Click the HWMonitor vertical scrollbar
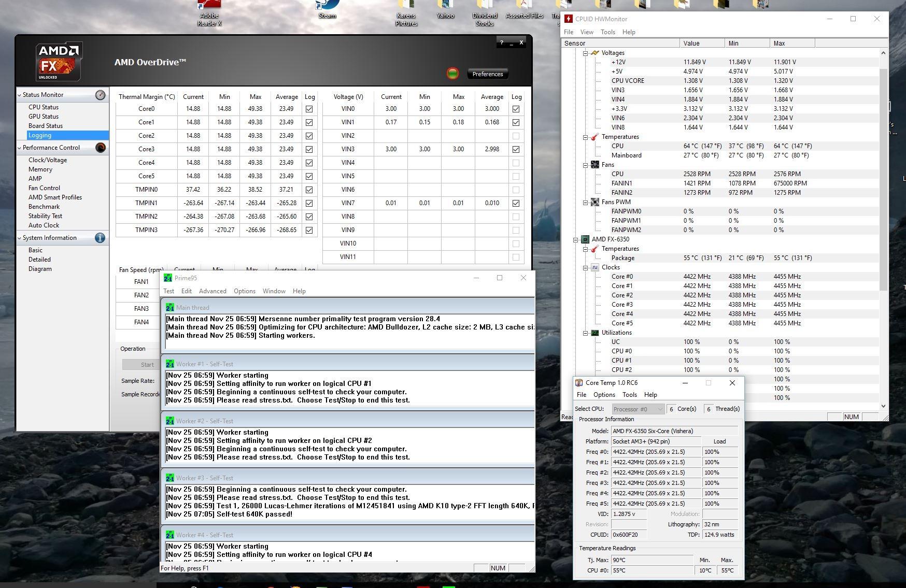Image resolution: width=906 pixels, height=588 pixels. coord(883,179)
